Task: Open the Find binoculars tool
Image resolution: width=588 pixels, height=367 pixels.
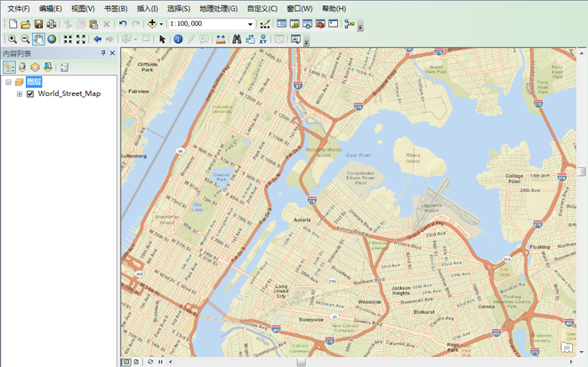Action: 237,39
